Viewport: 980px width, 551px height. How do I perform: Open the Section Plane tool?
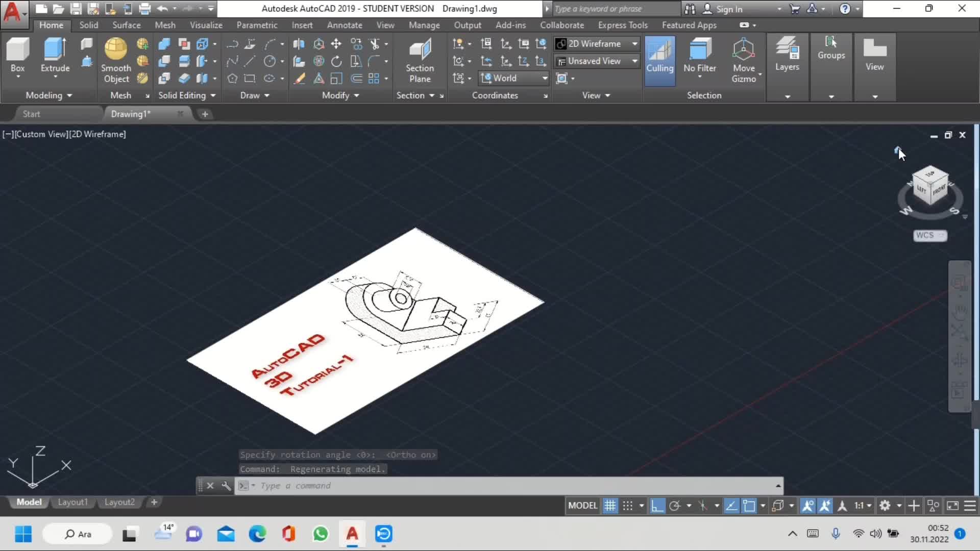tap(420, 60)
